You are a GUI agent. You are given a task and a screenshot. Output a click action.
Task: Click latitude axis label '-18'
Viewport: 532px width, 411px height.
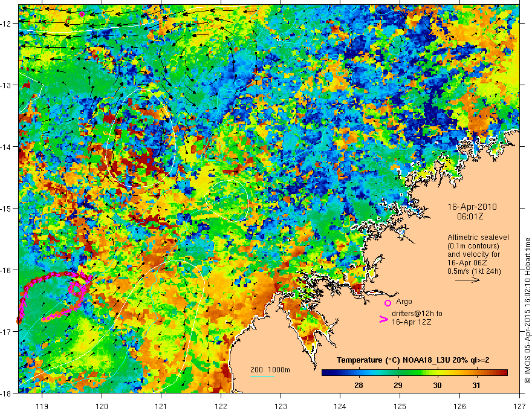pos(7,393)
